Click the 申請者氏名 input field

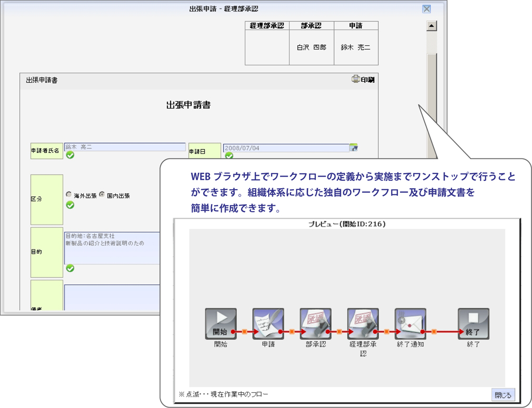click(x=125, y=147)
